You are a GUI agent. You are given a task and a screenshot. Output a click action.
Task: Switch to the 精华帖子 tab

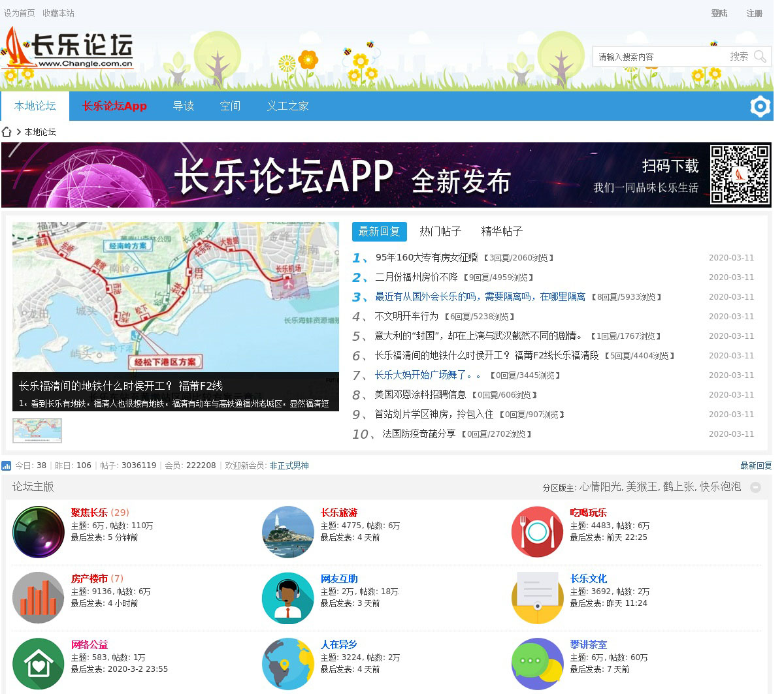point(502,231)
